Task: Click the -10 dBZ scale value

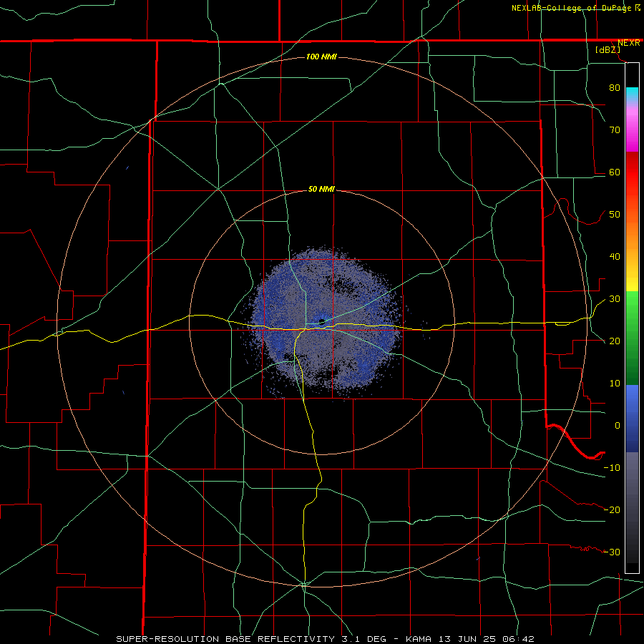Action: pyautogui.click(x=612, y=468)
